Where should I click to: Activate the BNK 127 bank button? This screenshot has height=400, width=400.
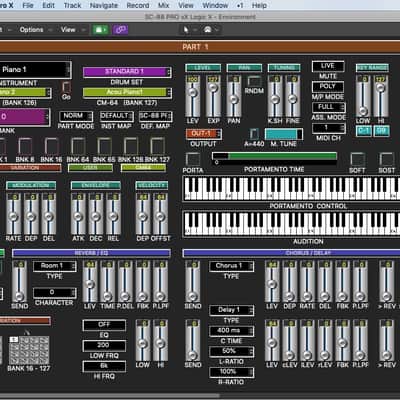click(x=157, y=146)
